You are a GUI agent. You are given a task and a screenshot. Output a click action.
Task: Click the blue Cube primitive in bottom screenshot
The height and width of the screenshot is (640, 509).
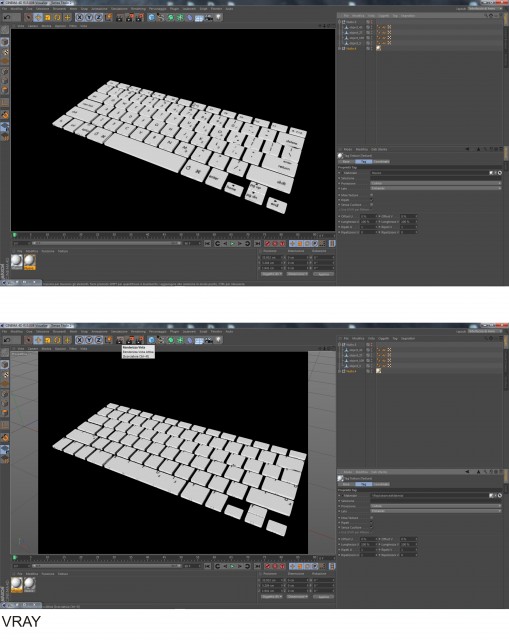click(151, 340)
